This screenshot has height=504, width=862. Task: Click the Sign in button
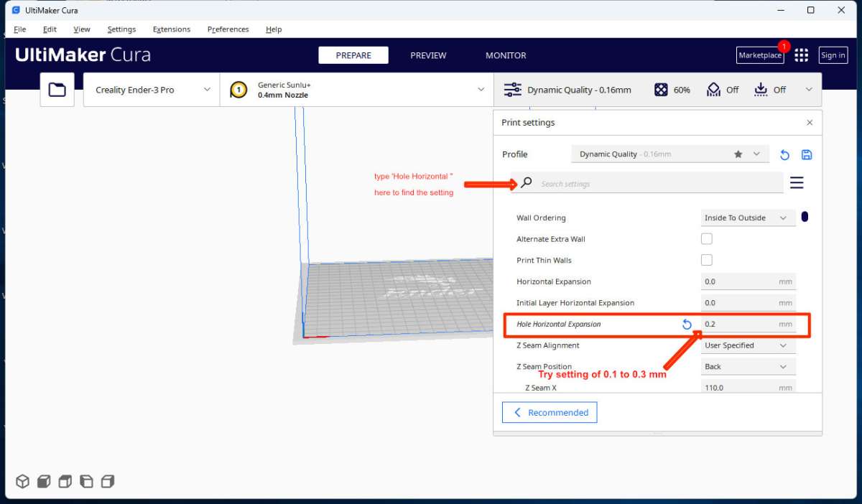(833, 55)
